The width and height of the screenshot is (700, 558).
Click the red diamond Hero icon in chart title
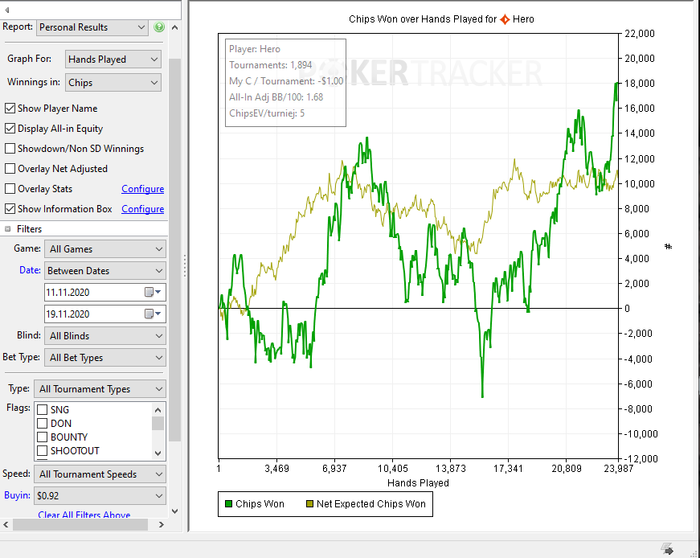(x=504, y=18)
